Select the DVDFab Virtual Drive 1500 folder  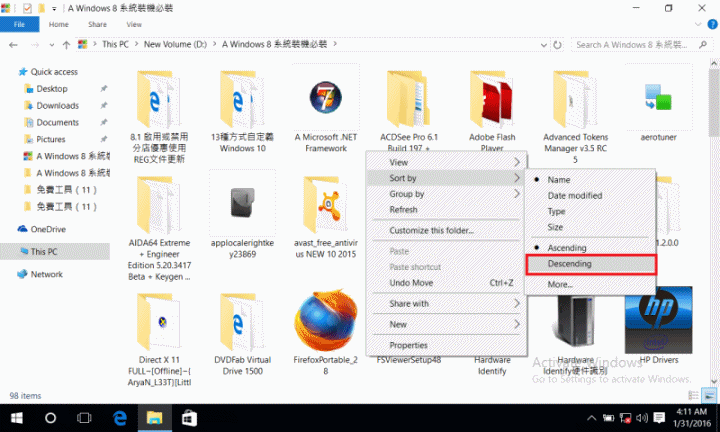pyautogui.click(x=242, y=322)
